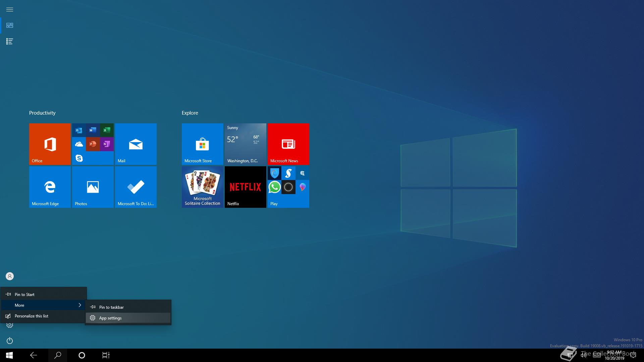Viewport: 644px width, 362px height.
Task: Launch Outlook from the Office folder tile
Action: 79,130
